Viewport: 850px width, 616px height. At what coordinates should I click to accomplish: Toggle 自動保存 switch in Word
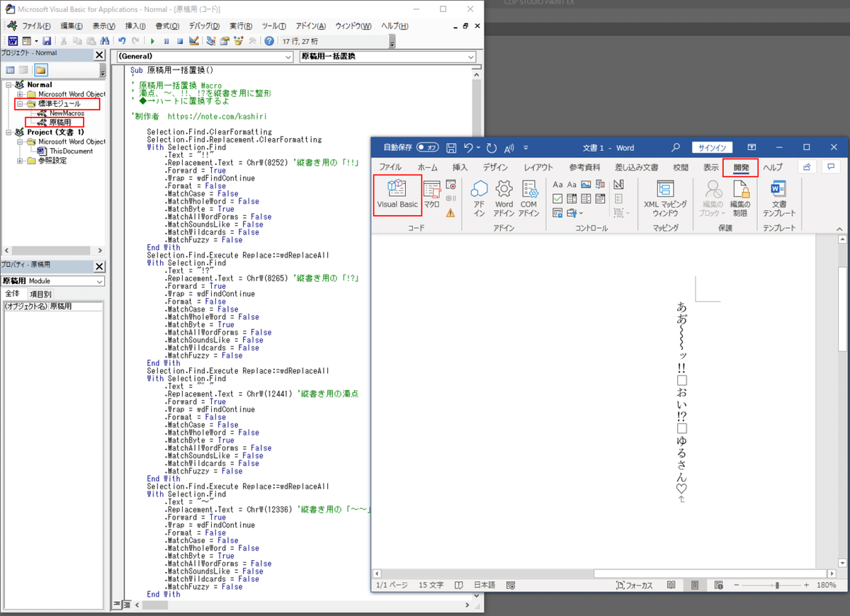tap(428, 148)
